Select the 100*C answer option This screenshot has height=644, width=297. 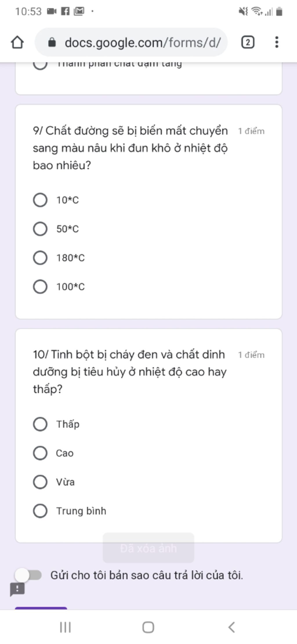[x=40, y=287]
